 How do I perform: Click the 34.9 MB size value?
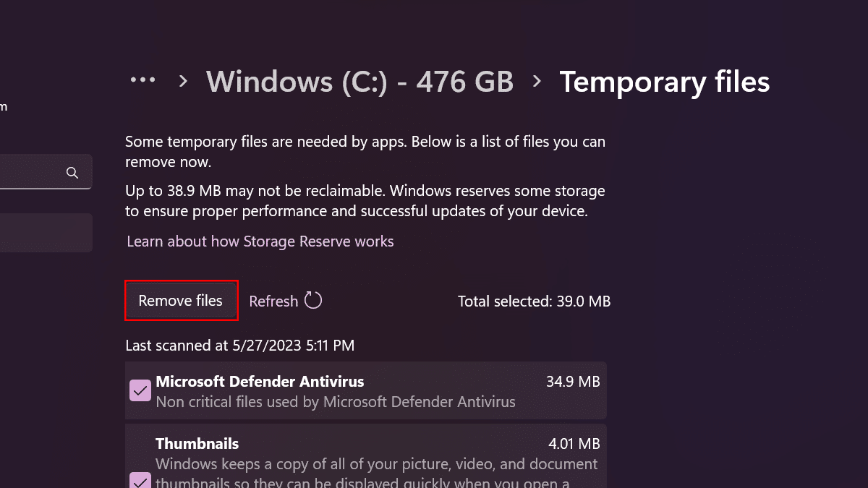tap(573, 381)
